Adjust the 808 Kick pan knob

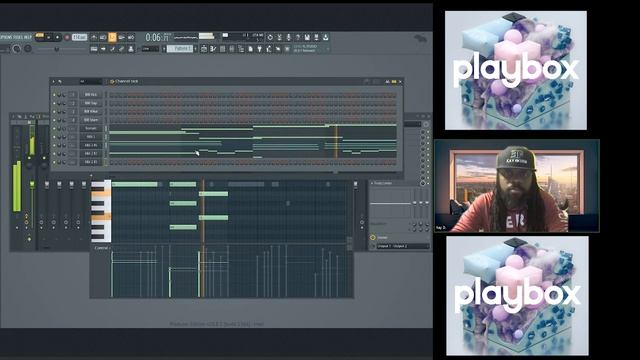point(59,95)
